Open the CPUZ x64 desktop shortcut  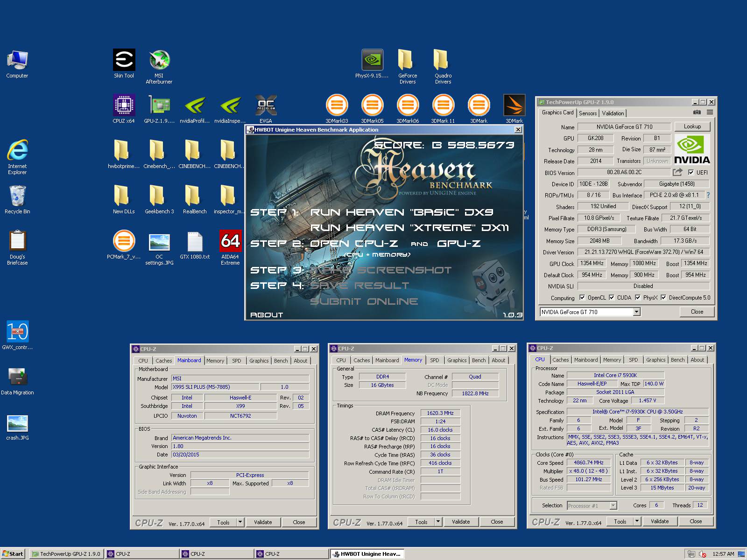(124, 109)
